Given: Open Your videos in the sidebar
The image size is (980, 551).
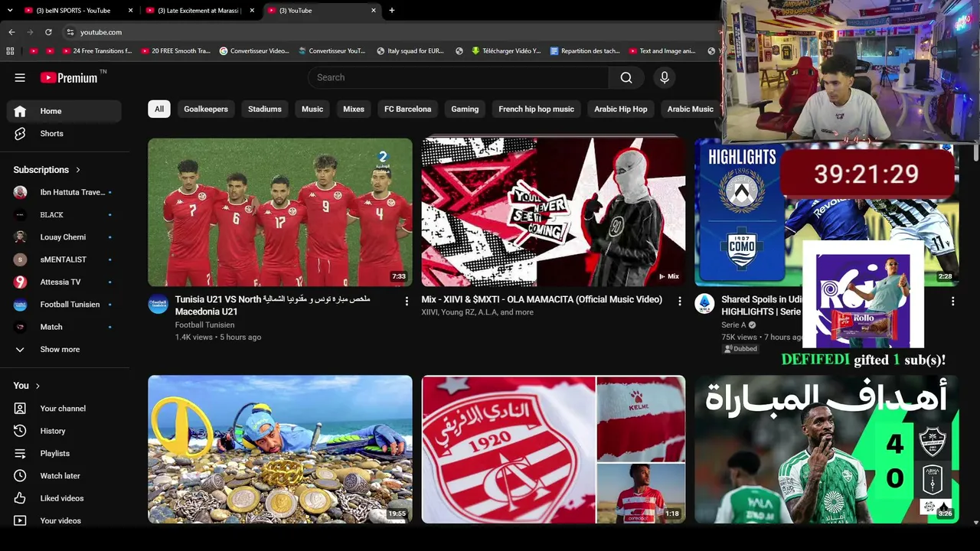Looking at the screenshot, I should tap(64, 520).
